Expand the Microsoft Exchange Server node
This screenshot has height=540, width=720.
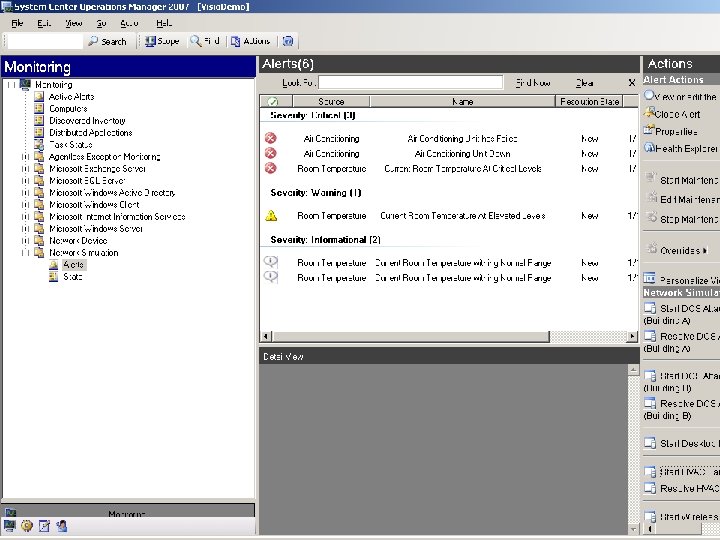coord(25,169)
